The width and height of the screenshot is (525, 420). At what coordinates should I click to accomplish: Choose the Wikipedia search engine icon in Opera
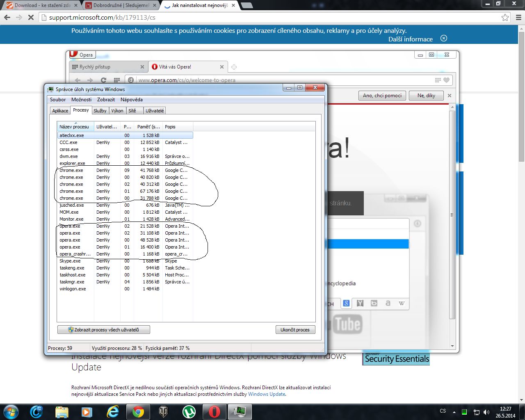(402, 303)
